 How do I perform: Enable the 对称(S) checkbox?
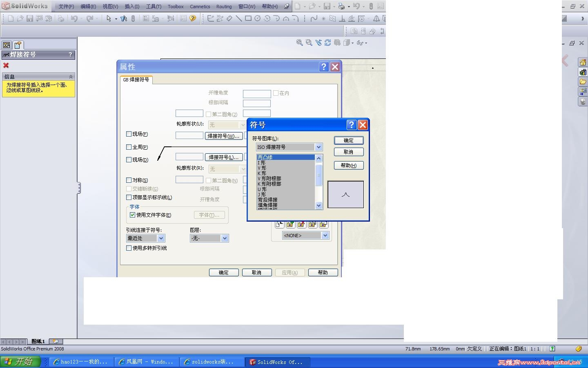[x=129, y=180]
